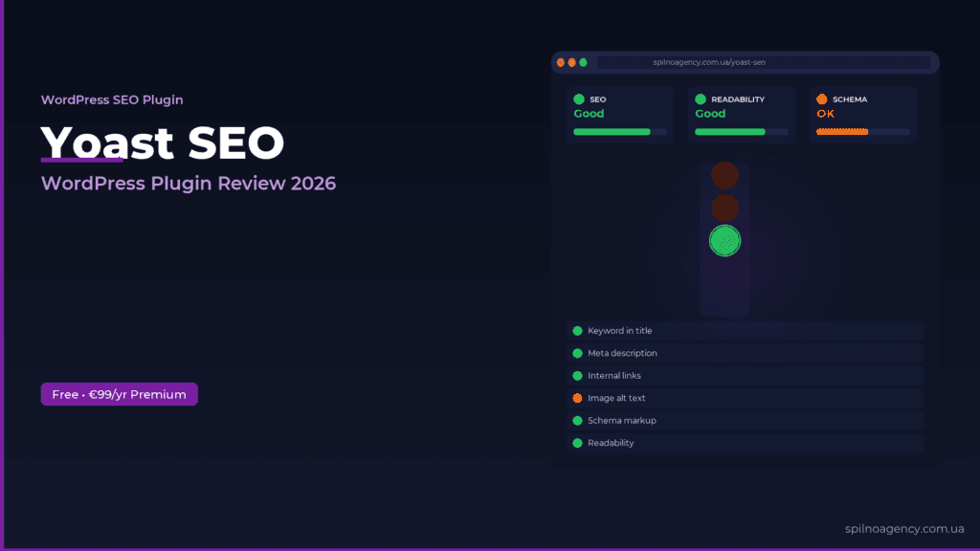The height and width of the screenshot is (551, 980).
Task: Click the Readability checklist green indicator
Action: [x=577, y=443]
